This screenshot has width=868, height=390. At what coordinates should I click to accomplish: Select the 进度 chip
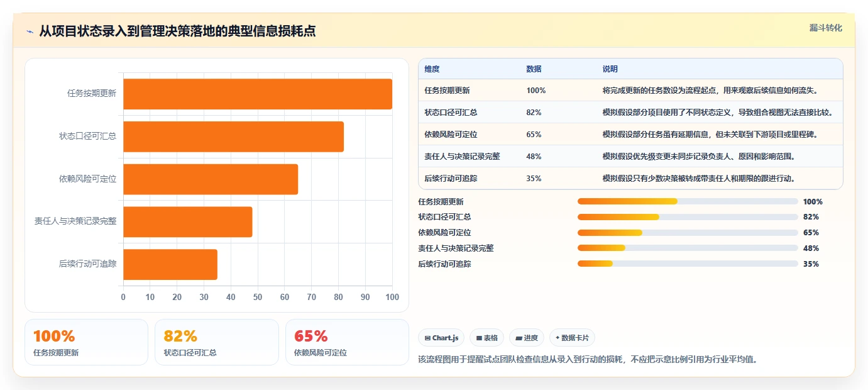(527, 338)
